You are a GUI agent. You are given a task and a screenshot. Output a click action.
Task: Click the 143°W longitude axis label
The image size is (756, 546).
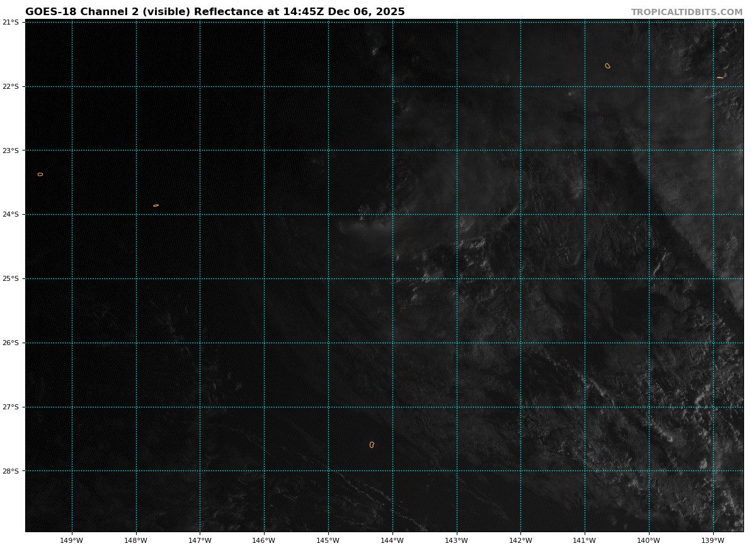click(x=456, y=540)
